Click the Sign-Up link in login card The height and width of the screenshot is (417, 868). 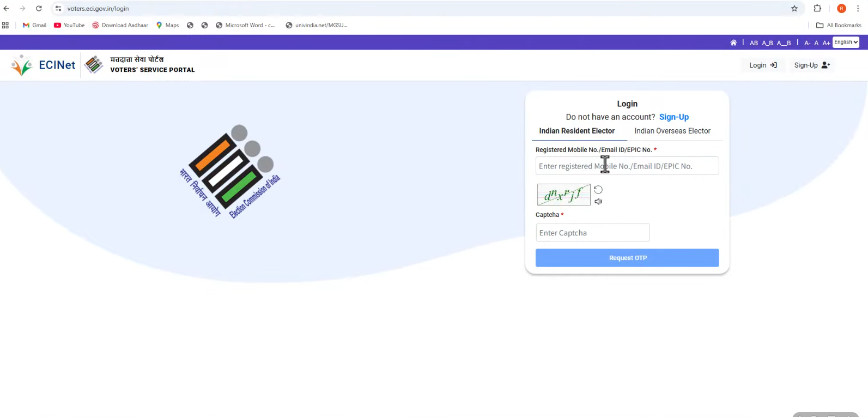[674, 117]
